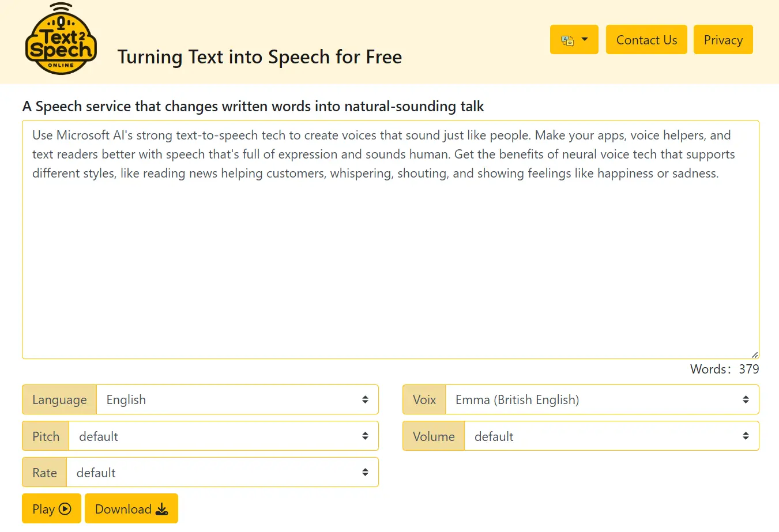
Task: Expand the Rate dropdown set to default
Action: click(x=222, y=472)
